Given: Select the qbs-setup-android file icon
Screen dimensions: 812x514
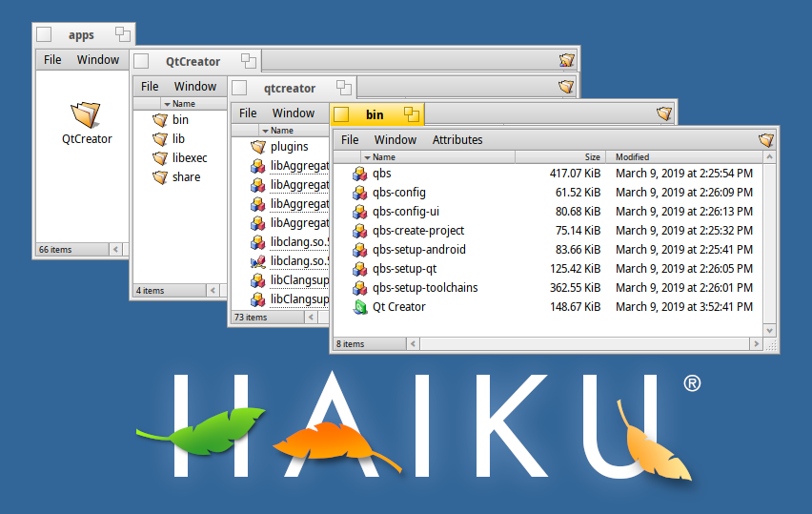Looking at the screenshot, I should tap(360, 250).
